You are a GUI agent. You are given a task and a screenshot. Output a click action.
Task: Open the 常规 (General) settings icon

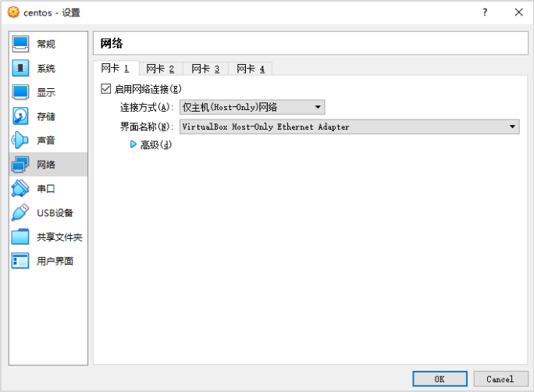[x=20, y=44]
